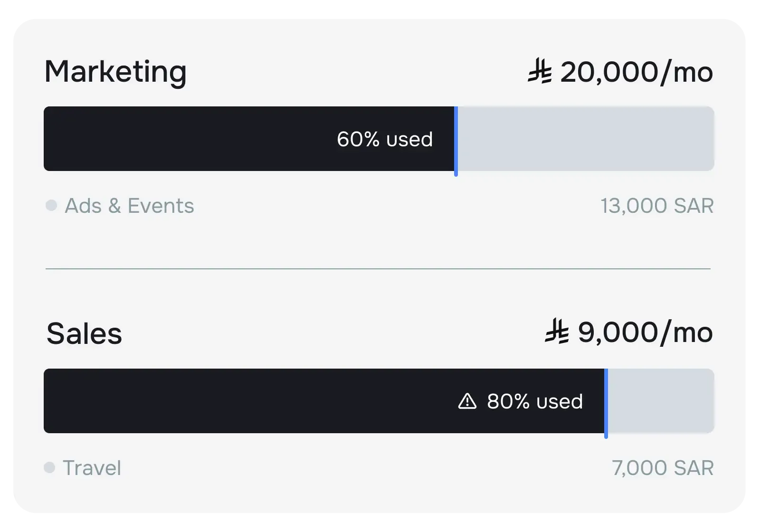
Task: Click the 13,000 SAR amount
Action: (x=657, y=206)
